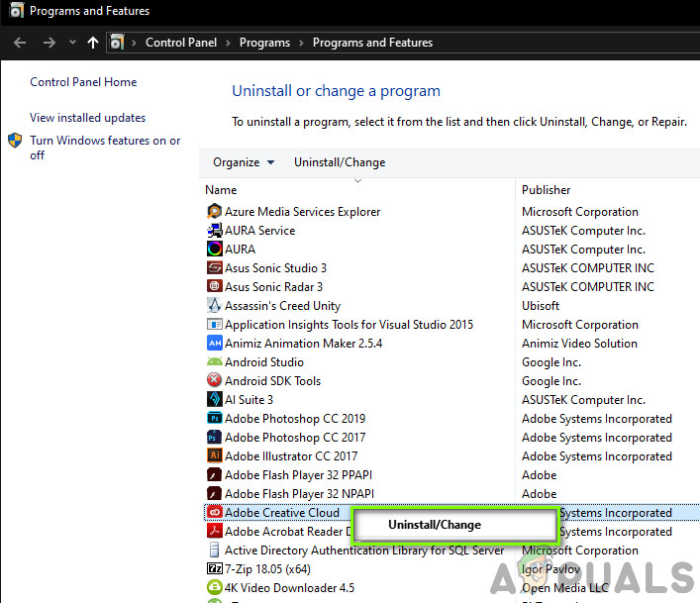This screenshot has width=700, height=603.
Task: Open Control Panel Home link
Action: click(83, 82)
